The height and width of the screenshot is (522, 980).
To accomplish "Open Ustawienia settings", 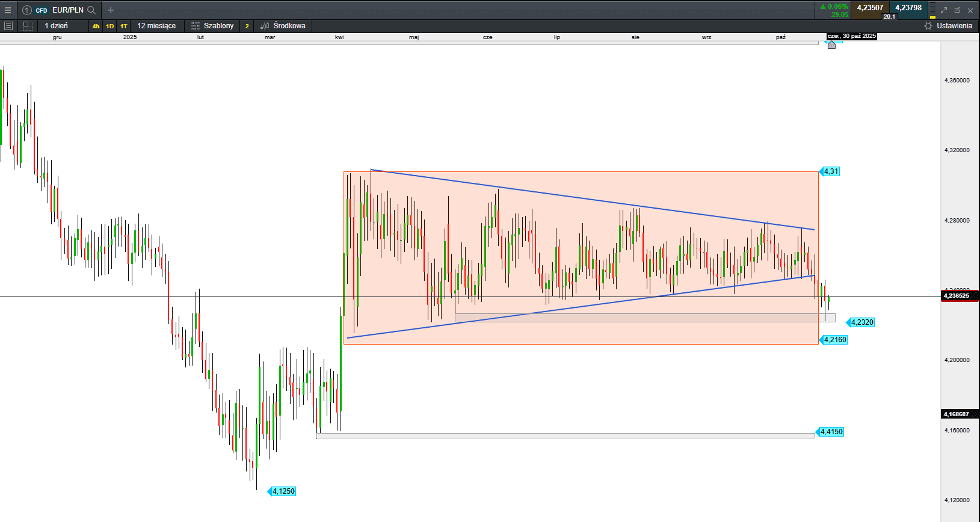I will point(948,26).
